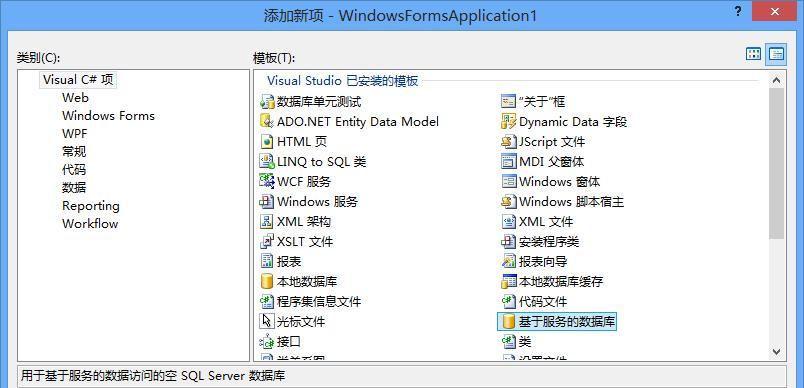
Task: Pick the LINQ to SQL 类 icon
Action: [x=267, y=161]
